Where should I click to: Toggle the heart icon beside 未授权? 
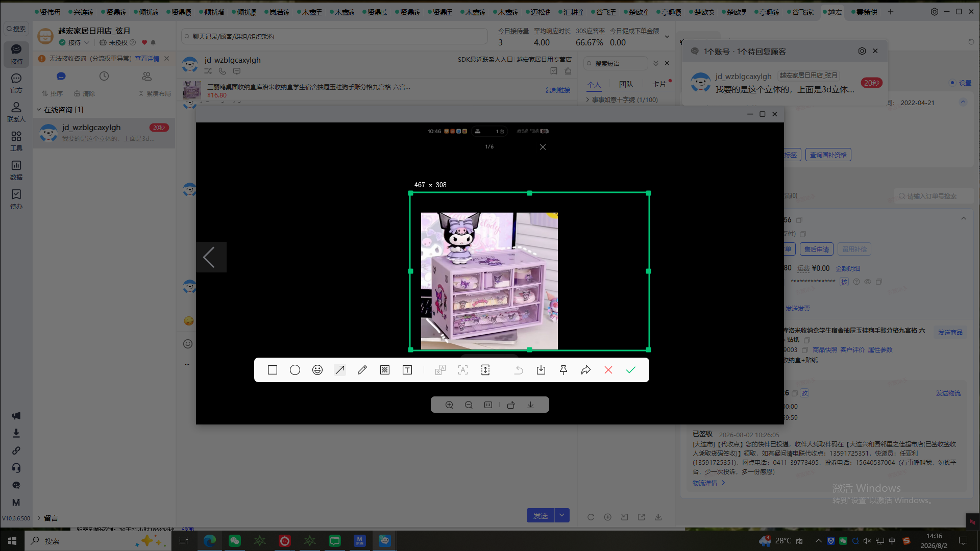pyautogui.click(x=144, y=43)
